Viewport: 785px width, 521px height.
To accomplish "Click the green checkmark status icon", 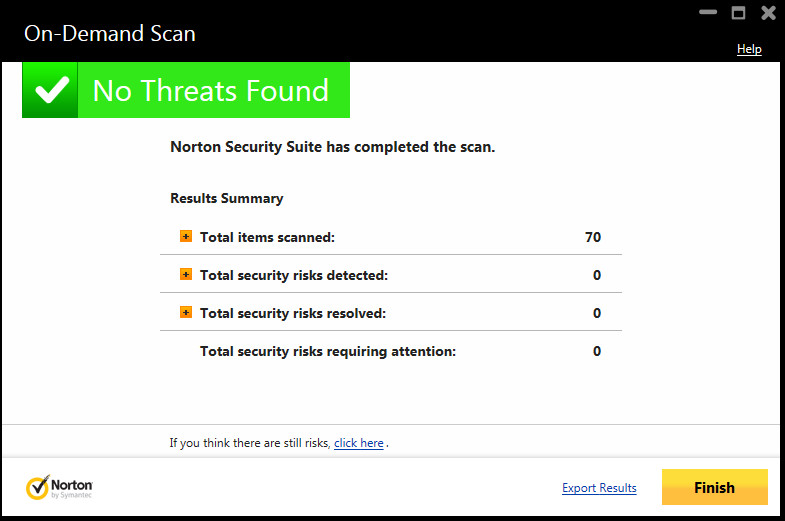I will click(50, 91).
